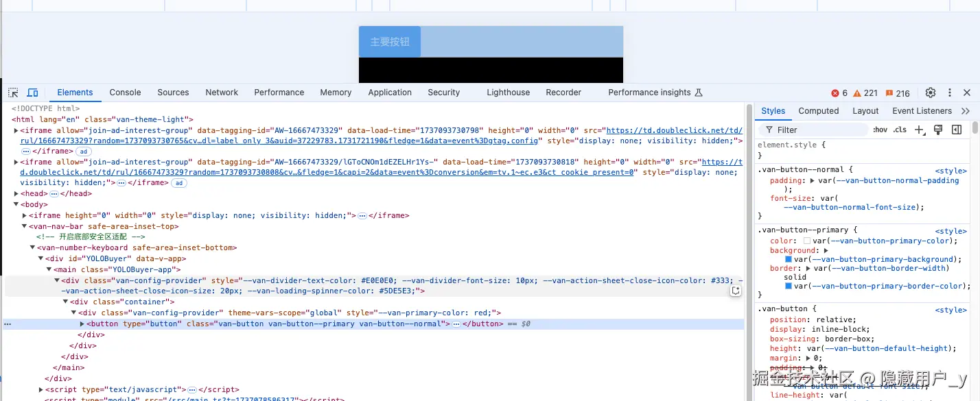The image size is (980, 401).
Task: Collapse the div id YOLOBuyer node
Action: (x=40, y=258)
